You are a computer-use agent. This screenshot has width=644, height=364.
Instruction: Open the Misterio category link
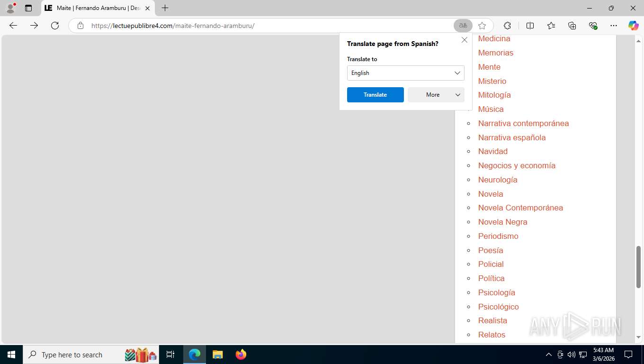click(x=492, y=81)
